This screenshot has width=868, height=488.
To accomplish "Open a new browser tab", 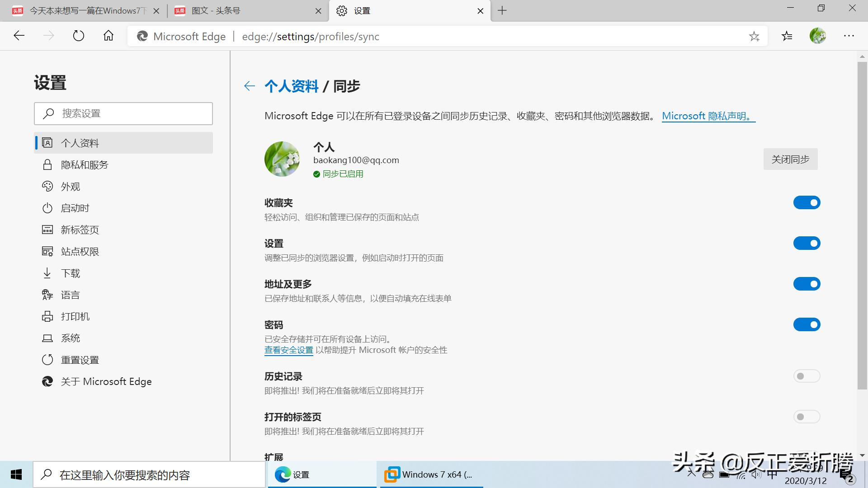I will click(x=502, y=10).
